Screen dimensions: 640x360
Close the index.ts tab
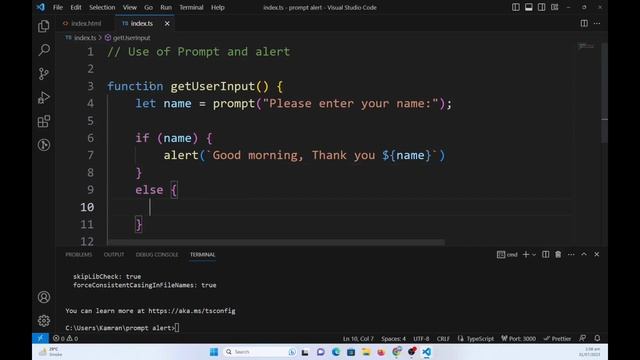point(167,24)
